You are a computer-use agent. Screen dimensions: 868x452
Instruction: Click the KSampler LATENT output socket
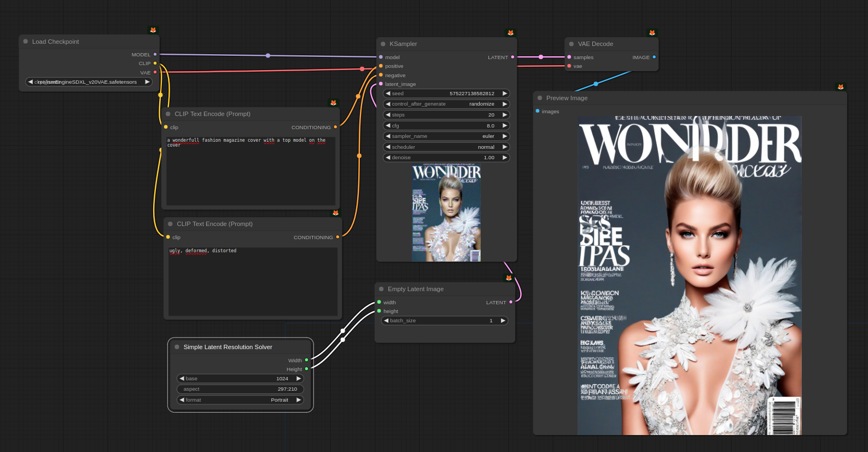tap(512, 57)
